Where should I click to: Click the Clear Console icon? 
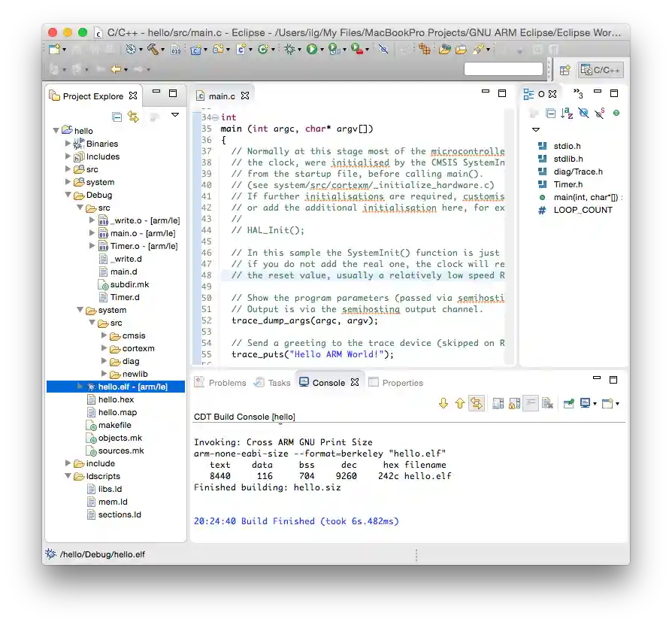(548, 404)
